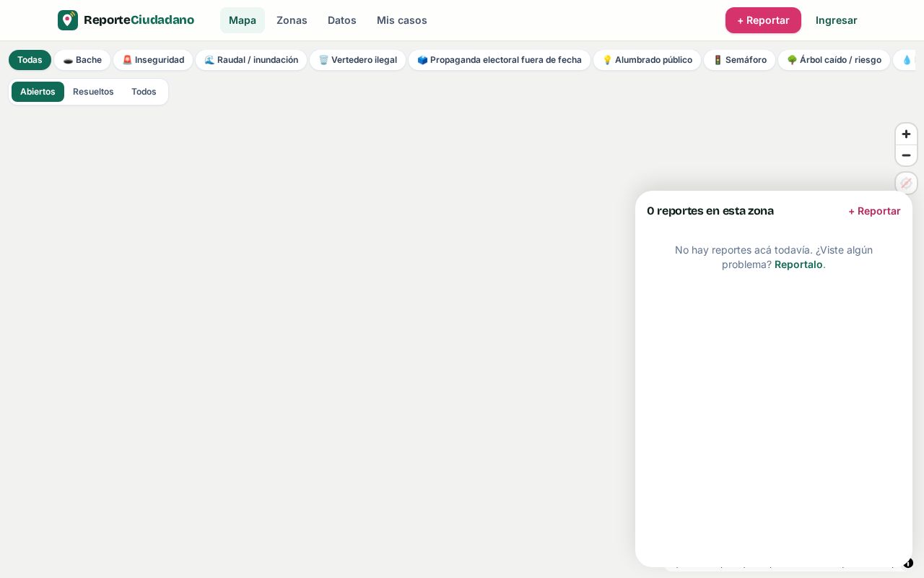Click Ingresar to log in
The image size is (924, 578).
point(837,20)
